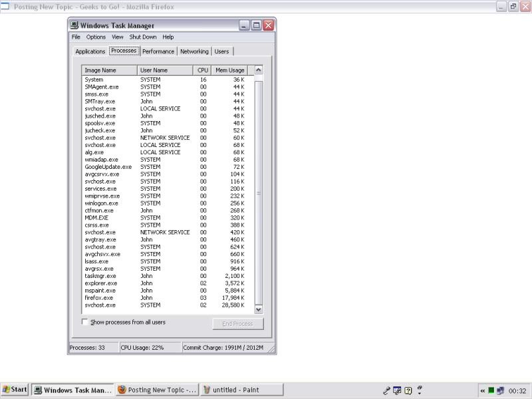Click the process list scrollbar thumb
532x399 pixels.
[259, 193]
